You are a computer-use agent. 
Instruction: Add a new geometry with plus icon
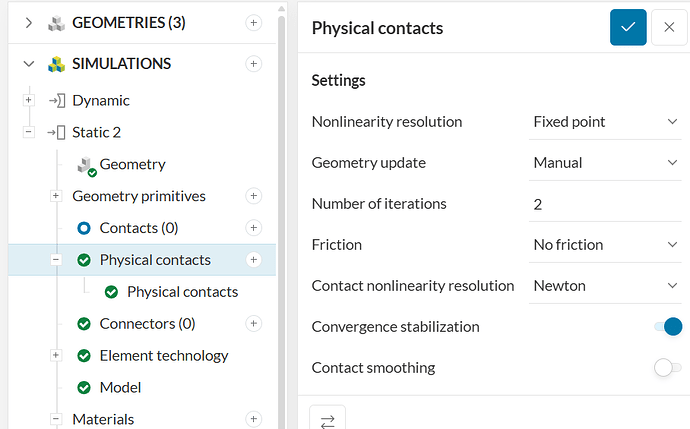tap(254, 23)
